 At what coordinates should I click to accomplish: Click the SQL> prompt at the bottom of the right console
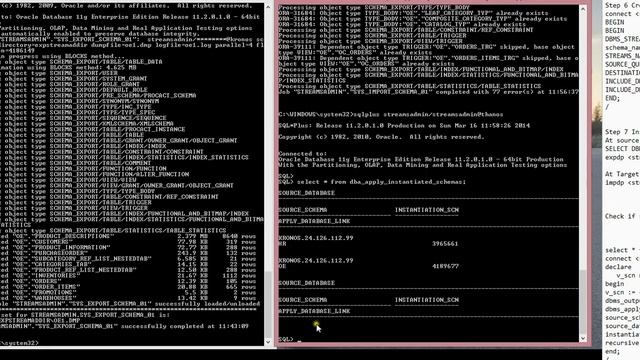click(286, 339)
